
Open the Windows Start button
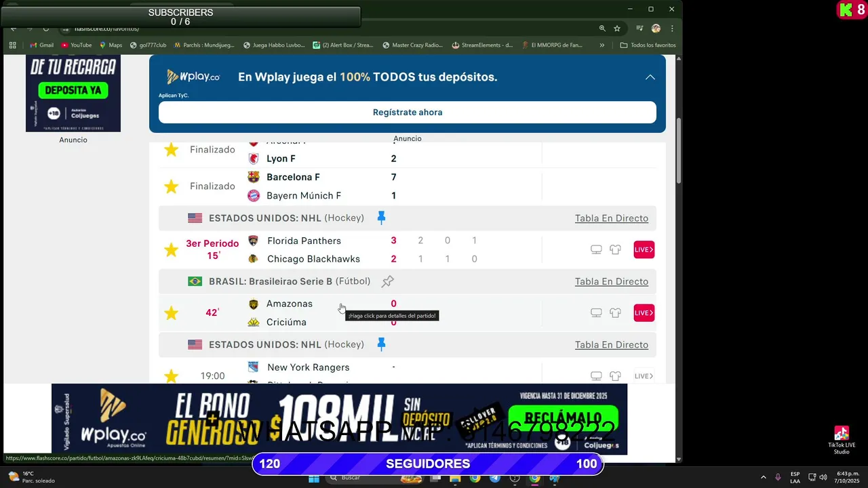coord(313,478)
